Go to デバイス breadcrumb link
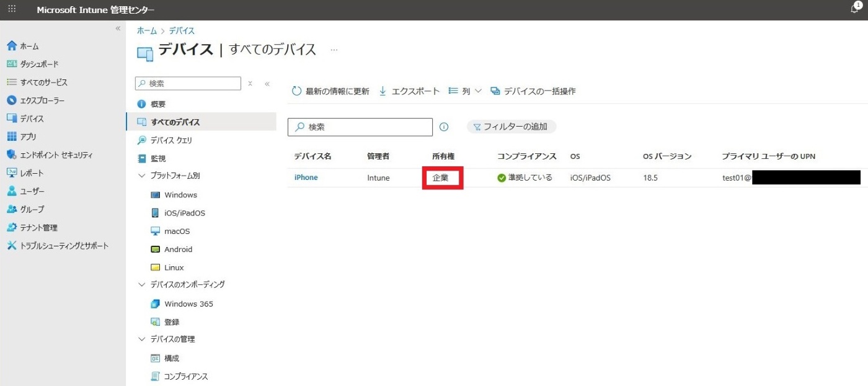Viewport: 868px width, 386px height. click(182, 30)
